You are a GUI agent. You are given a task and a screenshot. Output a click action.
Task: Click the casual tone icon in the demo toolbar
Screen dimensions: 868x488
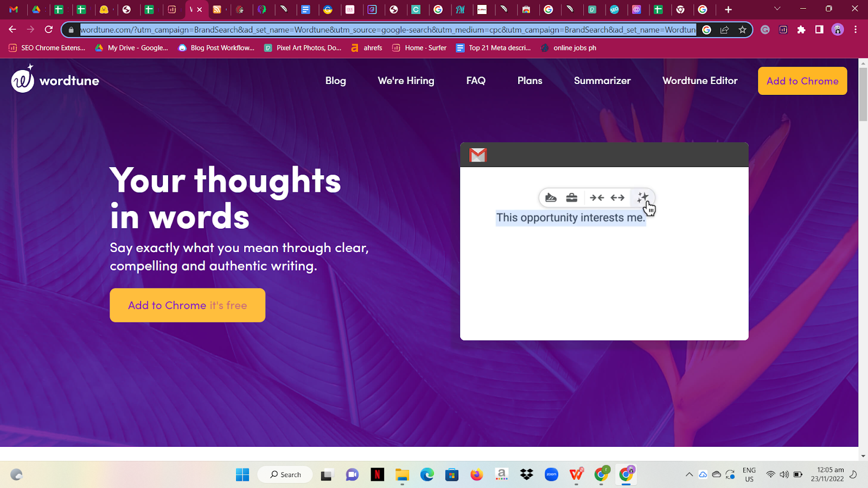pyautogui.click(x=551, y=197)
